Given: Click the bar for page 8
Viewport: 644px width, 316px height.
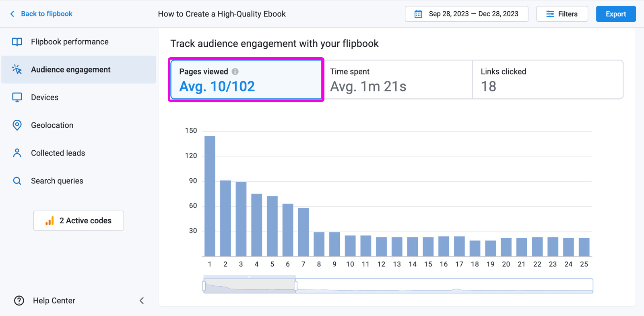Looking at the screenshot, I should (x=319, y=244).
